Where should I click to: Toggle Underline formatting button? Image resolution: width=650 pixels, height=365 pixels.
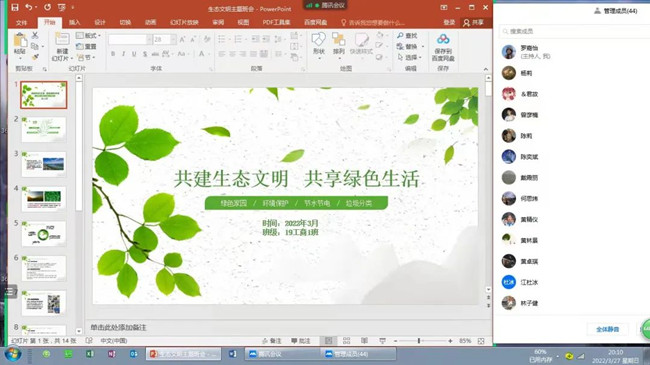point(134,54)
